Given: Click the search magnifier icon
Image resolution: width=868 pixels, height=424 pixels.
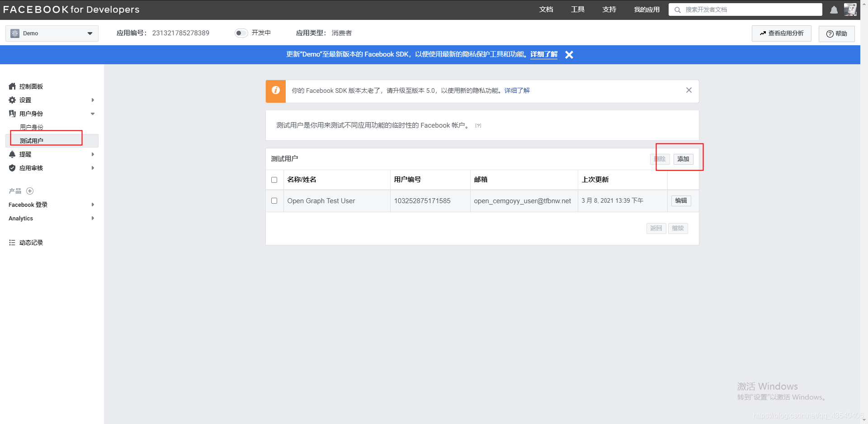Looking at the screenshot, I should (x=677, y=10).
